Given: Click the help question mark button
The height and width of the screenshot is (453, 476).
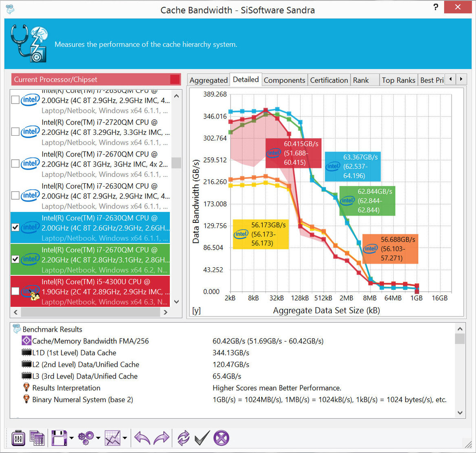Looking at the screenshot, I should 436,7.
